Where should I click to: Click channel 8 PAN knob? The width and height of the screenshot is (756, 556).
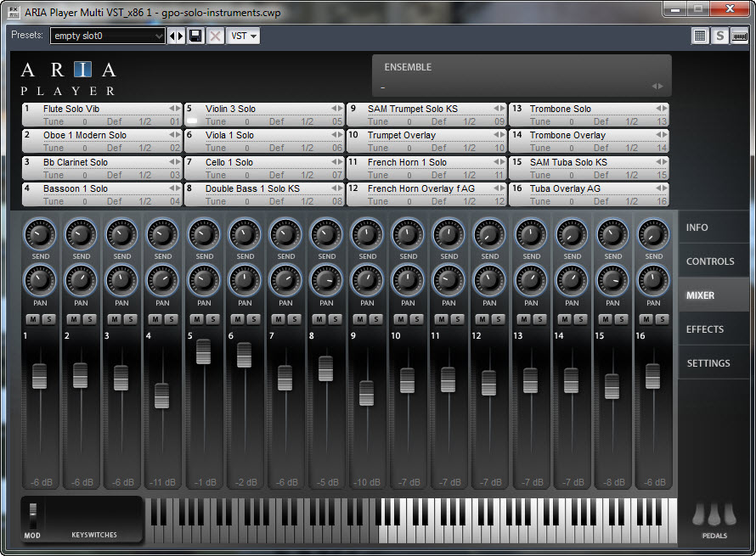point(326,281)
